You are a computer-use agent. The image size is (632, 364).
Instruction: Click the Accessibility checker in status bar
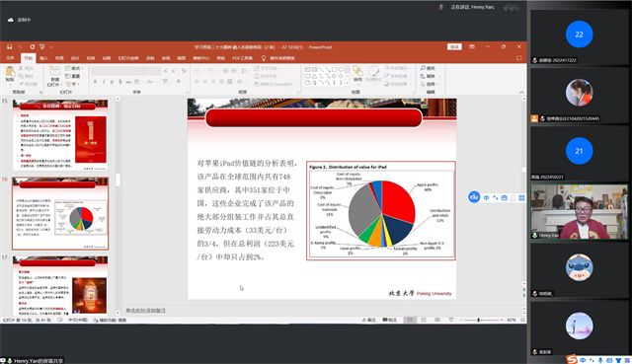110,321
